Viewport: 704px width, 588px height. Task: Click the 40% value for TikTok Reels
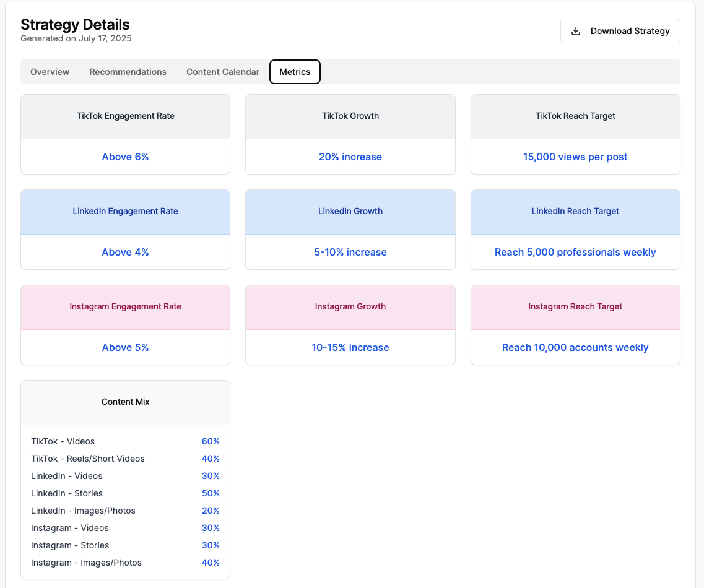211,459
